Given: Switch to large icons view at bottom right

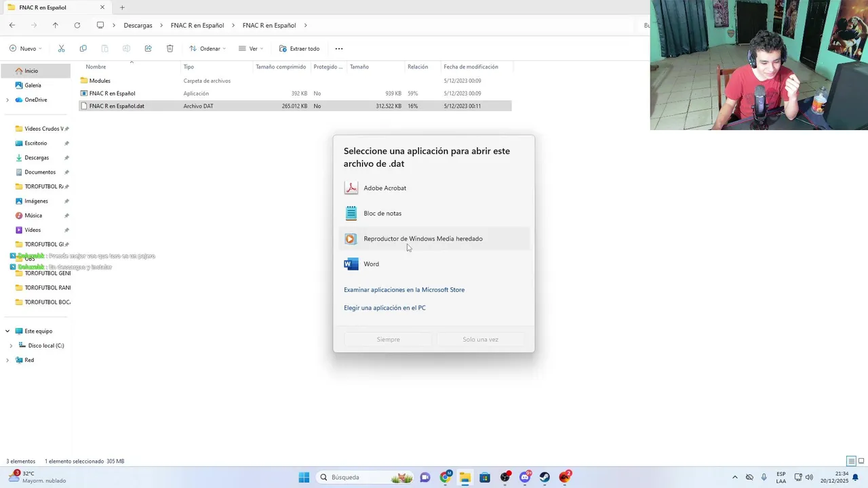Looking at the screenshot, I should pos(861,462).
